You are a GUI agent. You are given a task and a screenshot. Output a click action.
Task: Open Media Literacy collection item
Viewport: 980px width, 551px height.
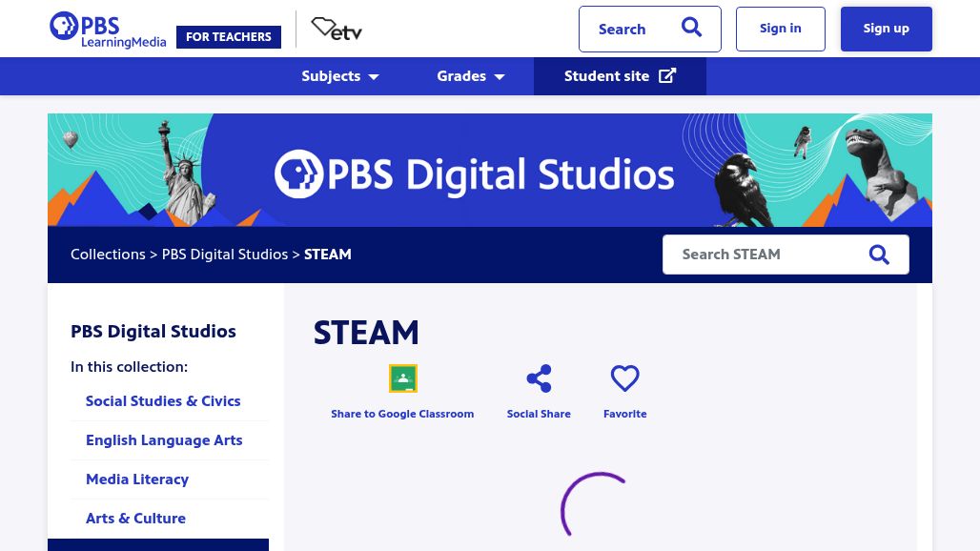pyautogui.click(x=137, y=480)
